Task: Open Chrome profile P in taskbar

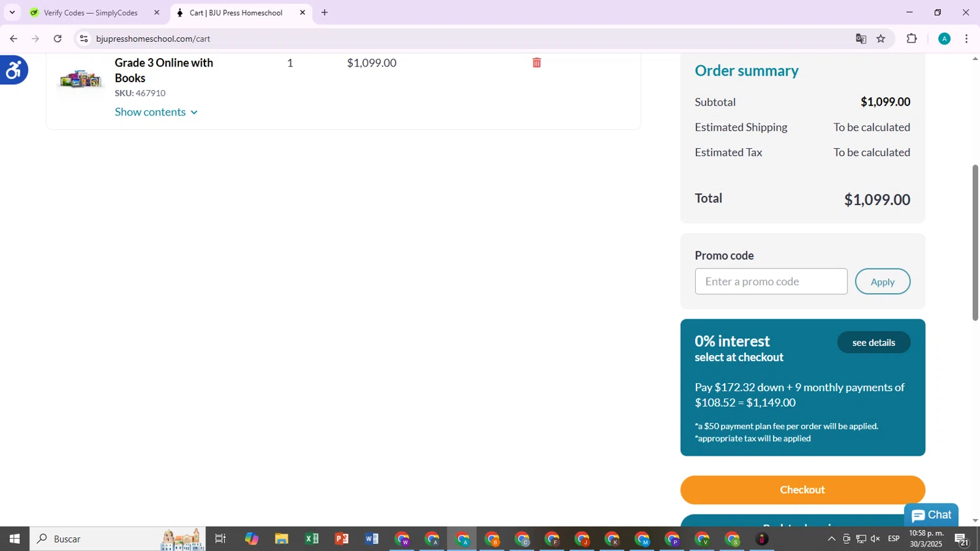Action: coord(672,539)
